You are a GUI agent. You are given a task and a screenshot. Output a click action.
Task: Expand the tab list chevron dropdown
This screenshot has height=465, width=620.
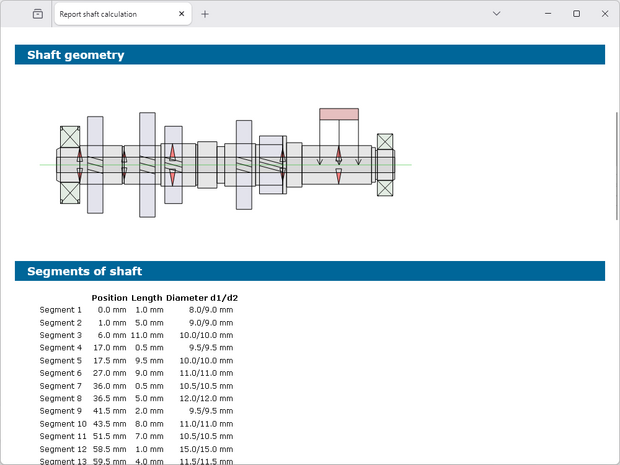click(x=497, y=14)
